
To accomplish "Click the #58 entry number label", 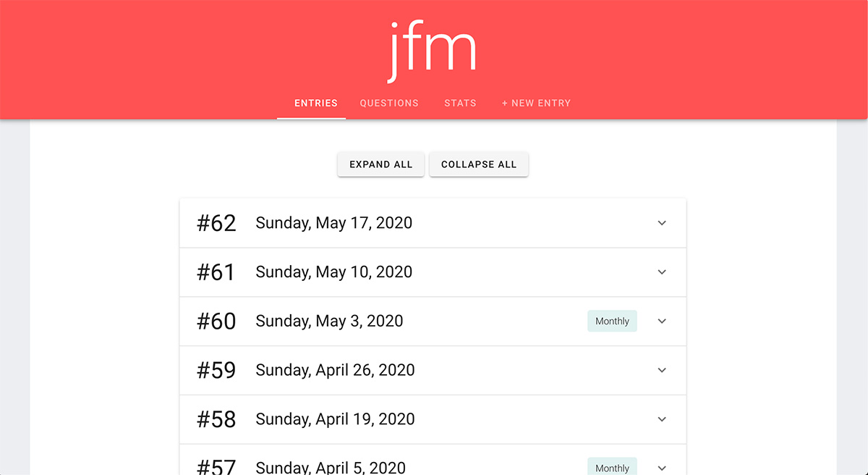I will pyautogui.click(x=216, y=419).
